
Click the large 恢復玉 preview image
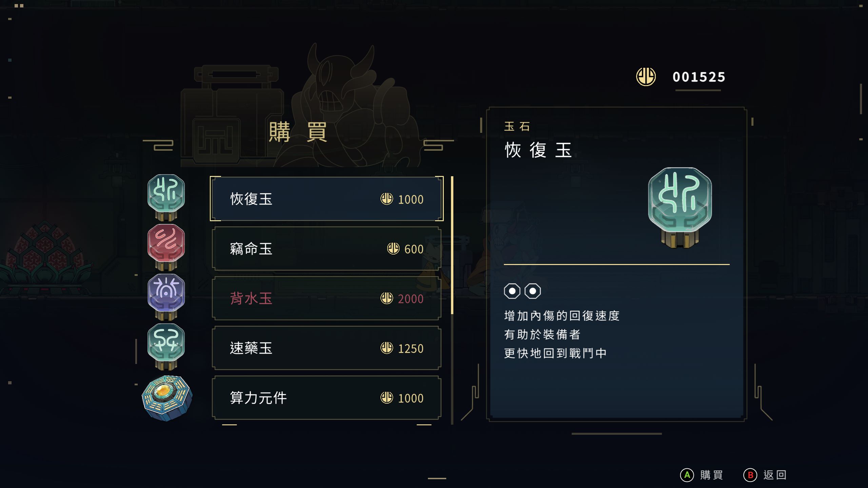coord(680,207)
